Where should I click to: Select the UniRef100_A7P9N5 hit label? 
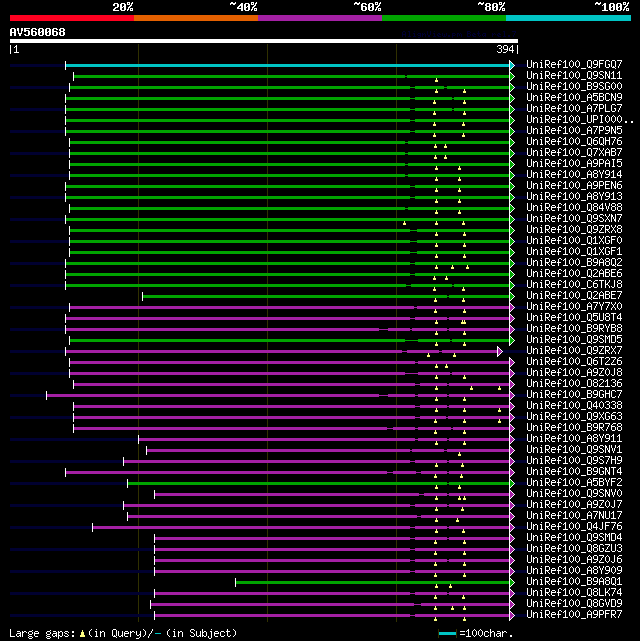pos(574,130)
